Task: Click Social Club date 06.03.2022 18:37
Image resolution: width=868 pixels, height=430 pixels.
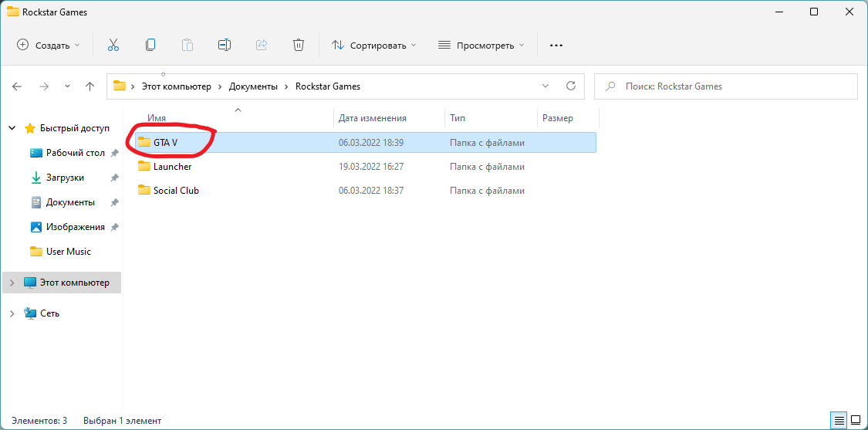Action: (371, 190)
